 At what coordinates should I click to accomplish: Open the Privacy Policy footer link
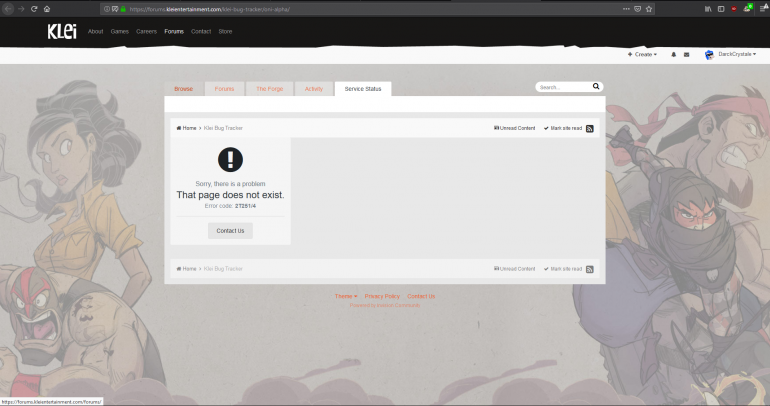pos(382,297)
